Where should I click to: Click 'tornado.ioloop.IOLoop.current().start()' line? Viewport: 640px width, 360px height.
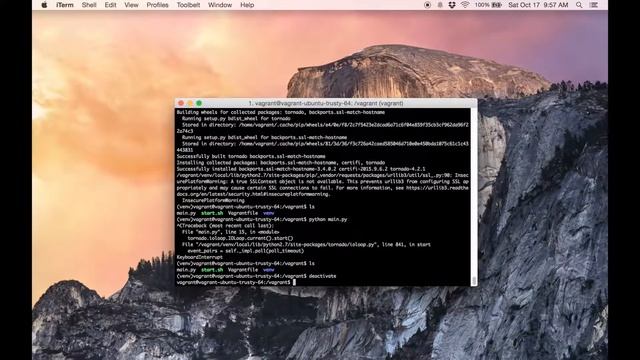(240, 238)
